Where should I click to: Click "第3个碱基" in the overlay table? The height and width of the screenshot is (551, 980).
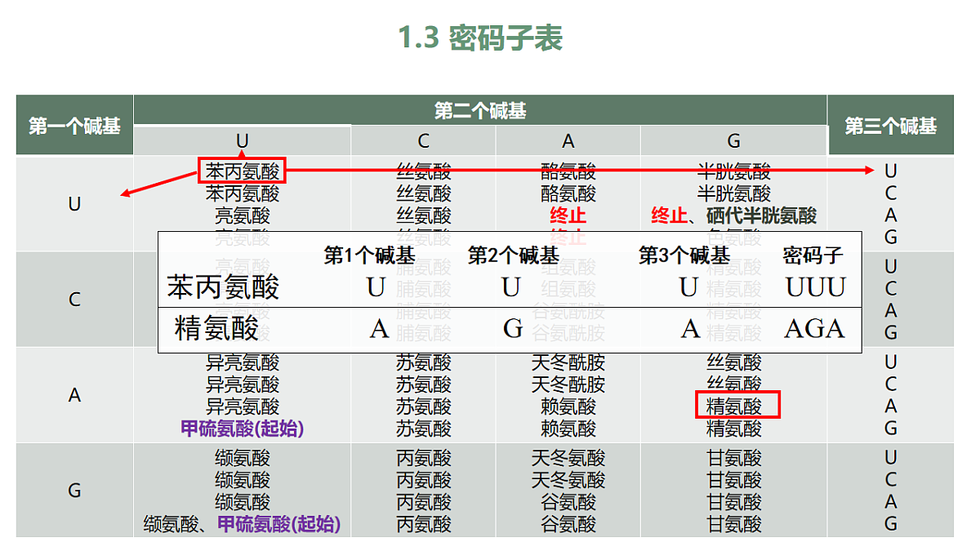(684, 256)
